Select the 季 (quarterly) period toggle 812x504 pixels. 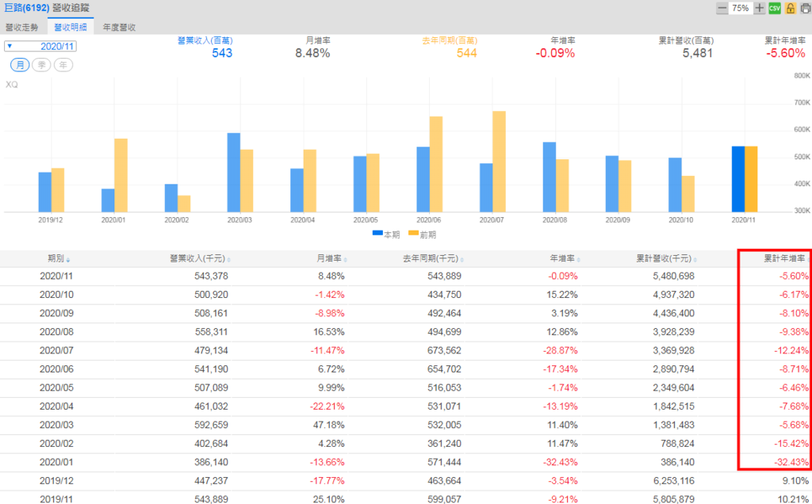(41, 65)
